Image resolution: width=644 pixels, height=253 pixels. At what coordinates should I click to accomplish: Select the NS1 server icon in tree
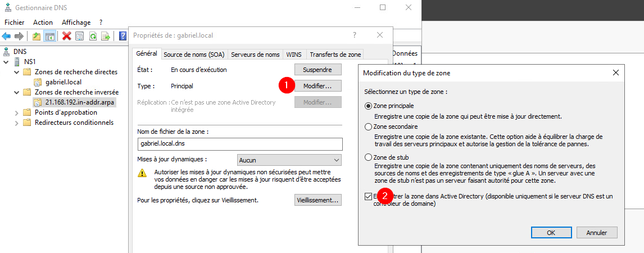tap(17, 62)
